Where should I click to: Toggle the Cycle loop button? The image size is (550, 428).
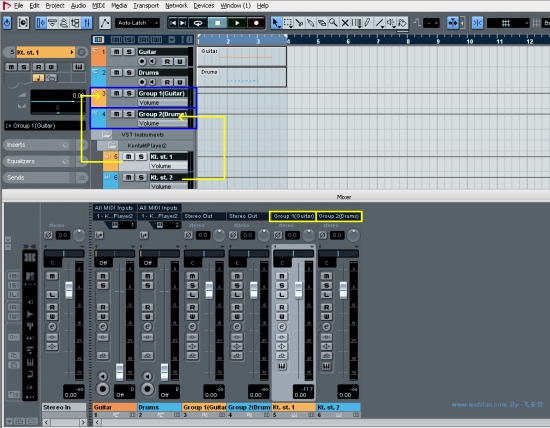198,23
